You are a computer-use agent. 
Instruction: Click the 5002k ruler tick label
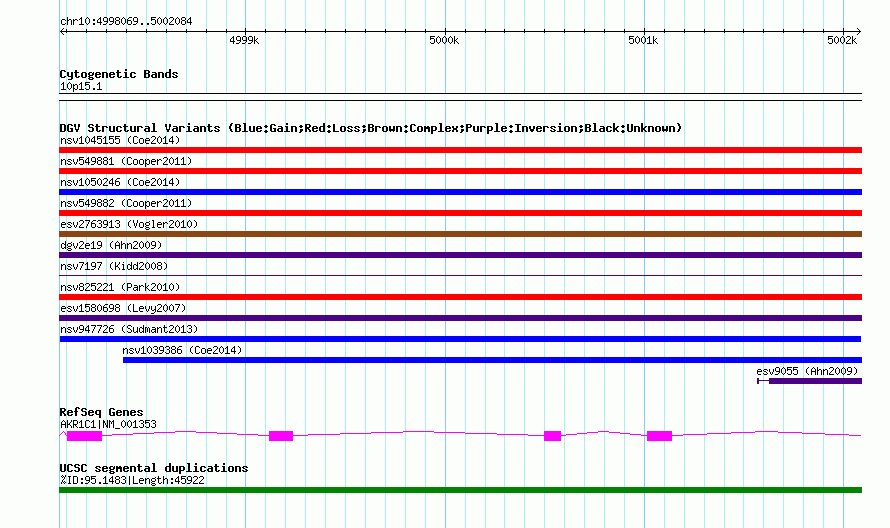(x=842, y=40)
